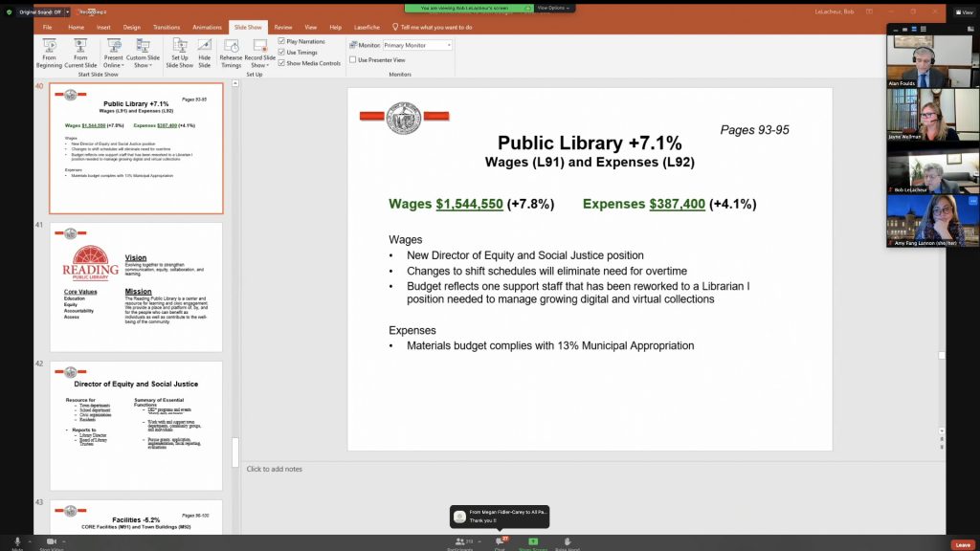Click the red Leave meeting button
Image resolution: width=980 pixels, height=551 pixels.
[963, 544]
